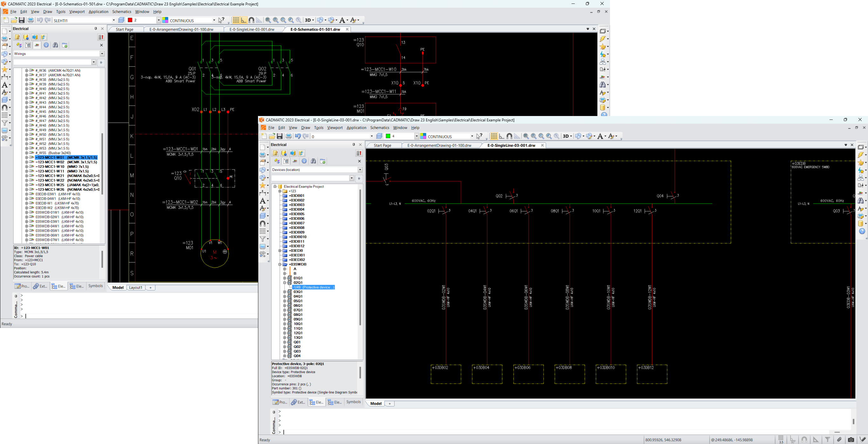Click the binoculars search icon above the Devices tree
The width and height of the screenshot is (868, 444).
[x=313, y=161]
